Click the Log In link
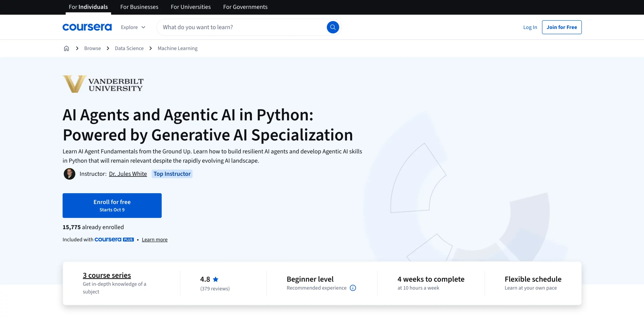 point(530,27)
